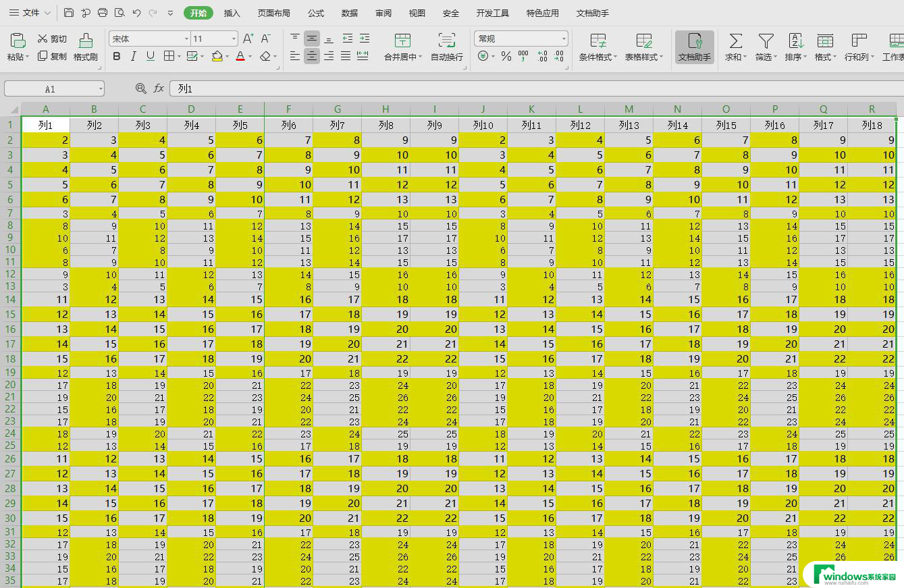Click Copy (复制)
Viewport: 904px width, 588px height.
(52, 57)
